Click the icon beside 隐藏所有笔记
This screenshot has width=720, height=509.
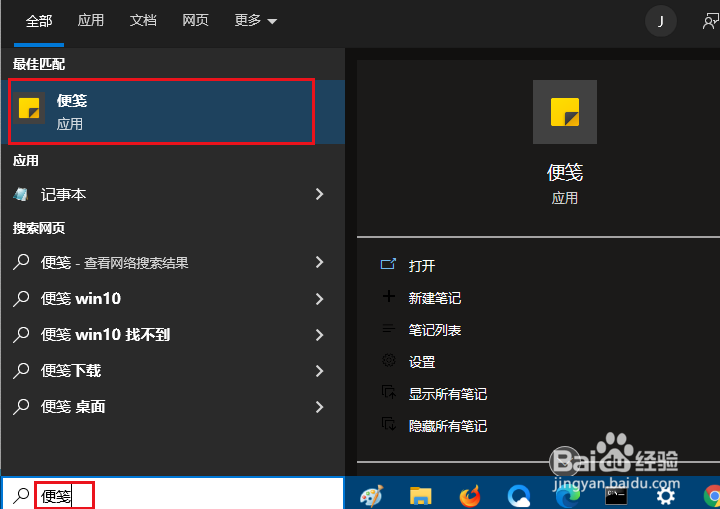388,424
